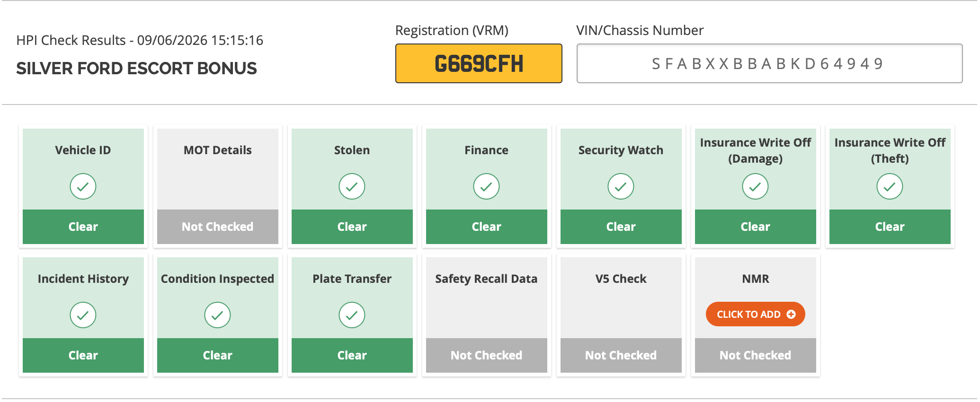Click the NMR Not Checked status bar
The width and height of the screenshot is (980, 402).
click(x=756, y=355)
